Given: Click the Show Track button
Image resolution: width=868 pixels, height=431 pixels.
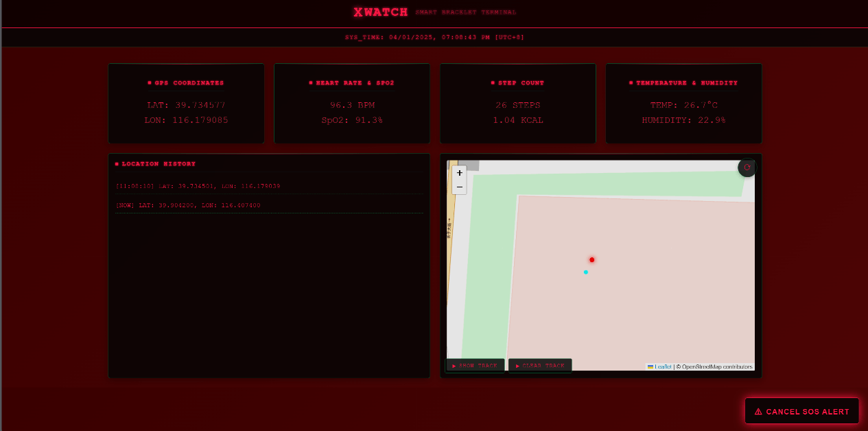Looking at the screenshot, I should coord(475,366).
